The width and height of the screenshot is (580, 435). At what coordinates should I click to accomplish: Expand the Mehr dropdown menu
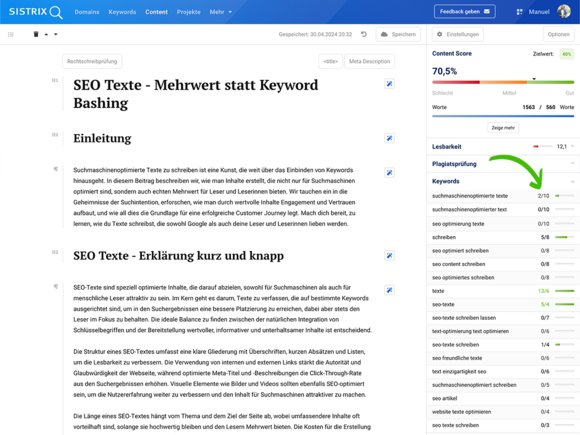[220, 12]
